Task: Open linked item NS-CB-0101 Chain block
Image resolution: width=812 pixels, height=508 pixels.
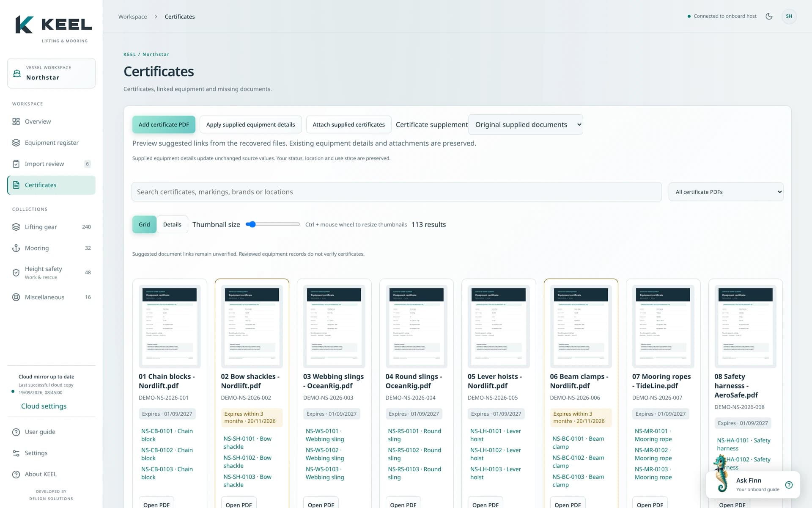Action: (x=167, y=435)
